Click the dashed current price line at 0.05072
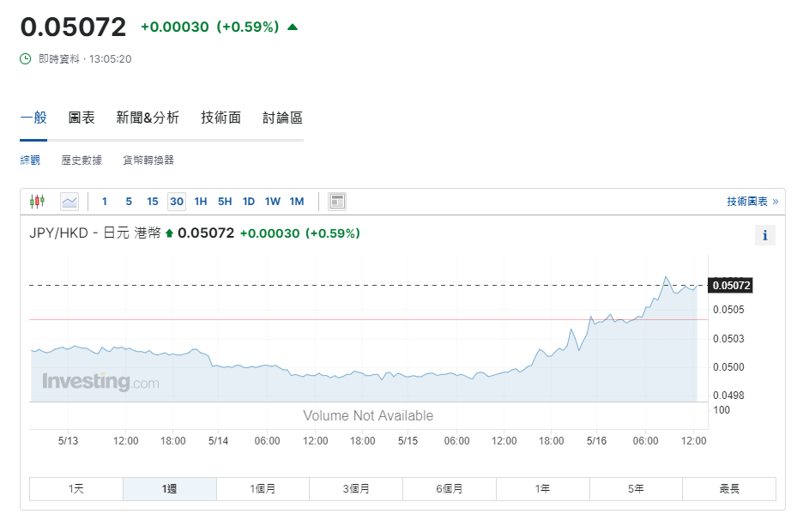 pyautogui.click(x=343, y=283)
